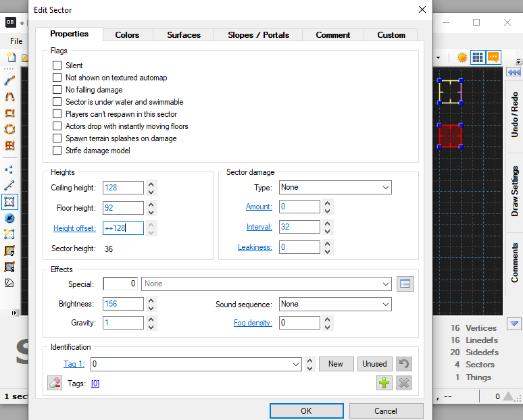This screenshot has width=523, height=420.
Task: Open the Undo/Redo side panel
Action: coord(514,115)
